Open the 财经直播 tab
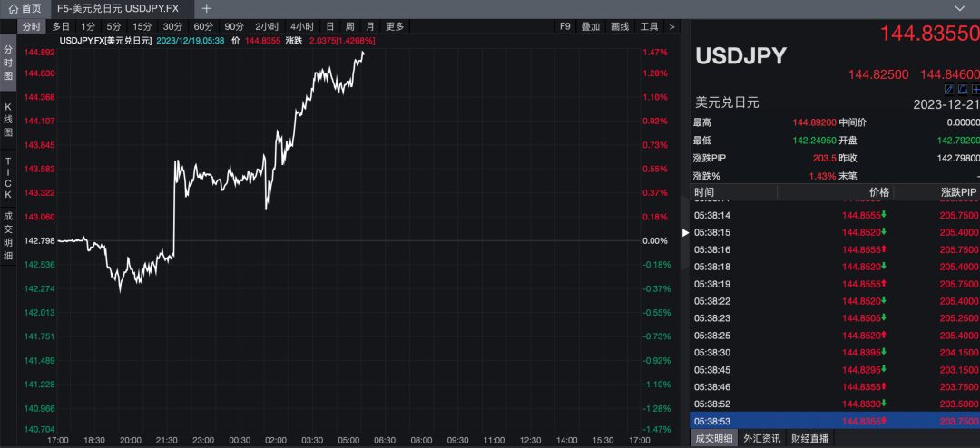 point(810,439)
